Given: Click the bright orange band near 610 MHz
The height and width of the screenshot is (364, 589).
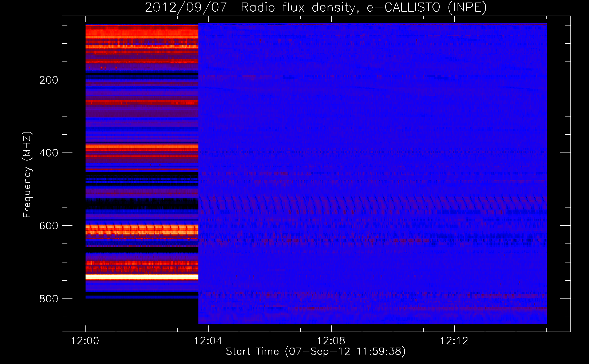Looking at the screenshot, I should coord(142,229).
